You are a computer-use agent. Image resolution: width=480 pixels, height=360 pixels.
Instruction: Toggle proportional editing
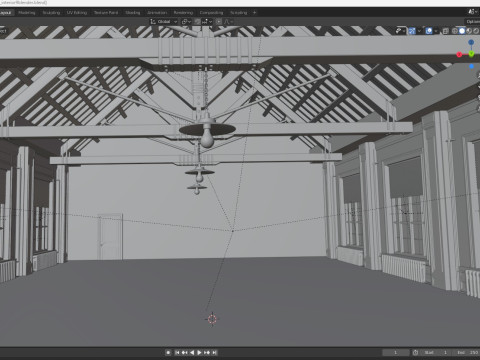click(x=219, y=22)
